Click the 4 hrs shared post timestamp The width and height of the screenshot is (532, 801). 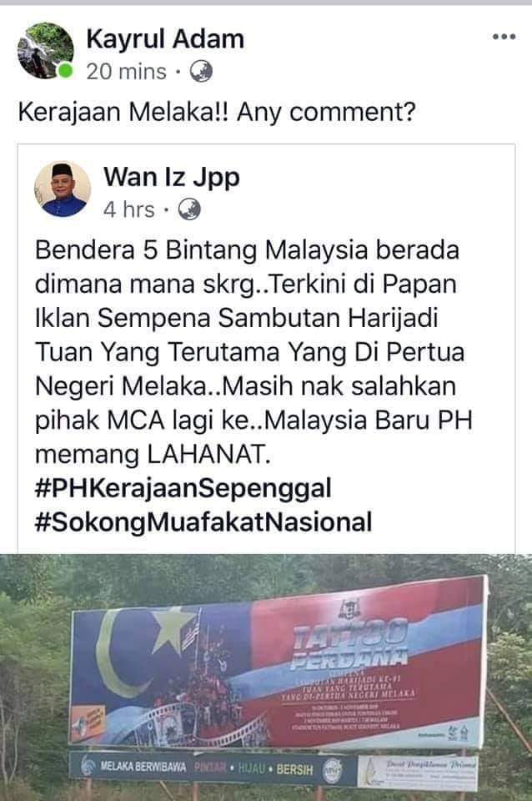[x=128, y=209]
